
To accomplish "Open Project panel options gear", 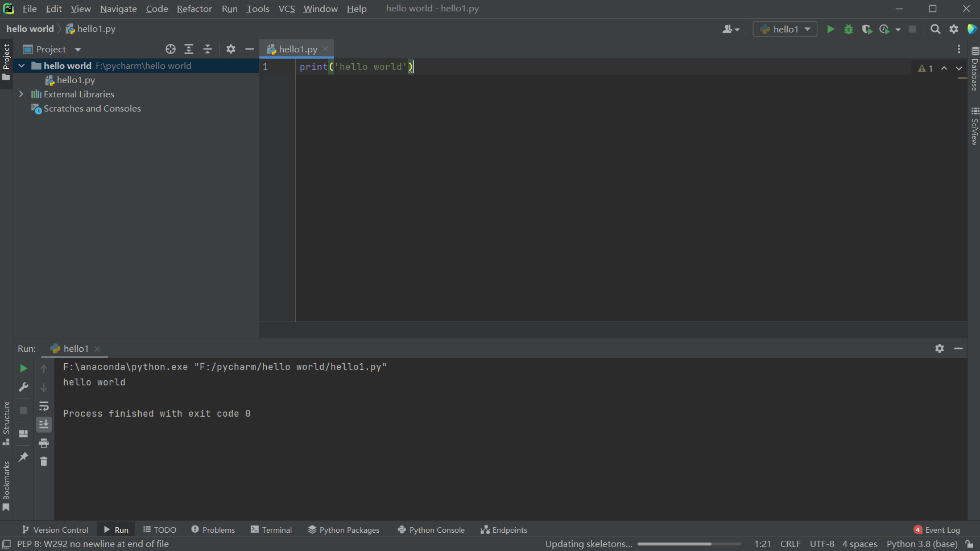I will [230, 49].
